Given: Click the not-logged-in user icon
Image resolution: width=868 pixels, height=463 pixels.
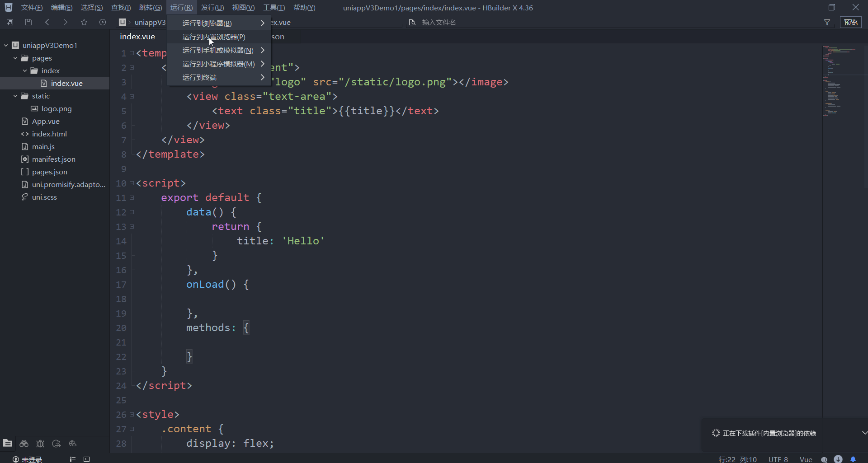Looking at the screenshot, I should coord(16,459).
